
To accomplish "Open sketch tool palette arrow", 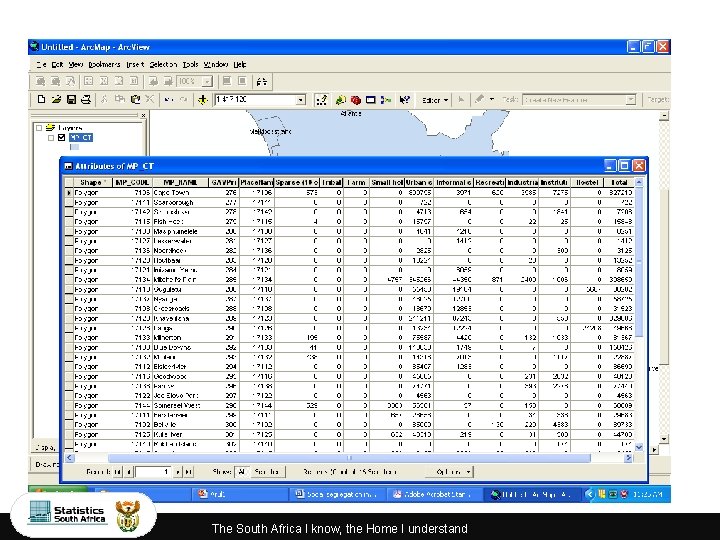I will pyautogui.click(x=492, y=99).
